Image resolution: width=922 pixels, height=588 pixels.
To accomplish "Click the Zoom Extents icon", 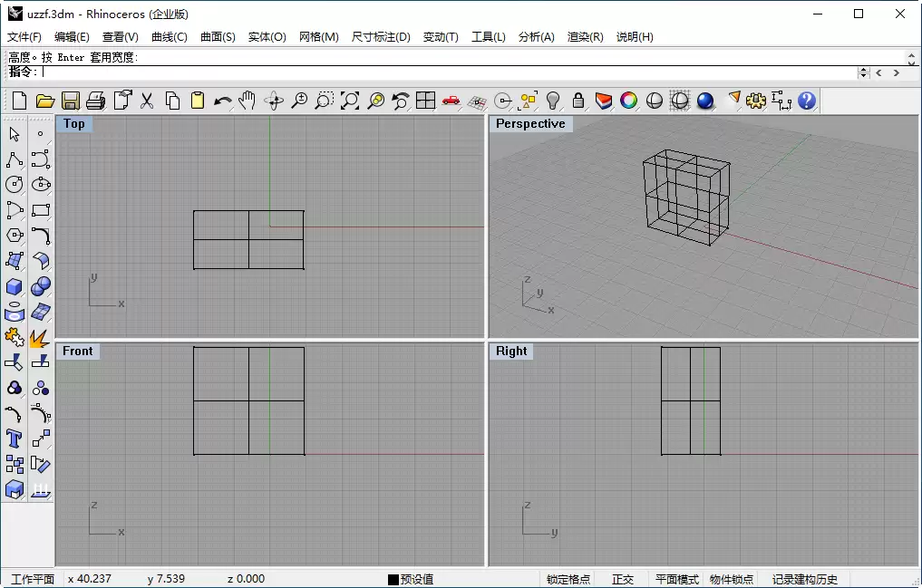I will point(350,101).
